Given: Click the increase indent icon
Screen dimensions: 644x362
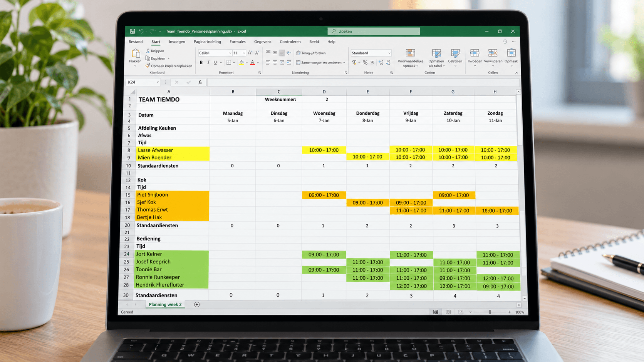Looking at the screenshot, I should 289,62.
